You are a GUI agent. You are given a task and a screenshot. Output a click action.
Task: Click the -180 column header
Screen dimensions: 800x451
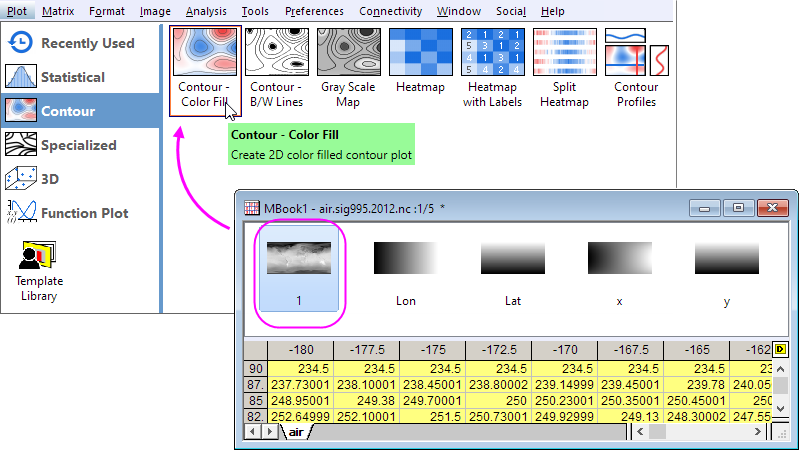301,350
